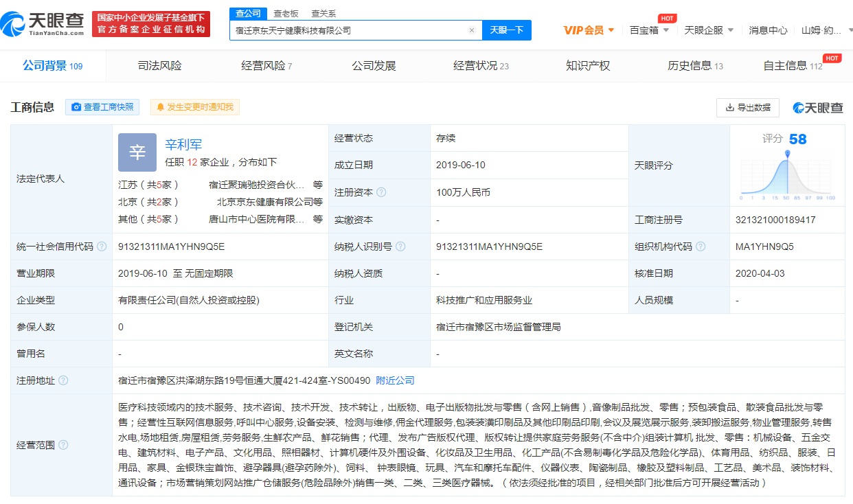Click the 发生变更时通知我 button
Image resolution: width=853 pixels, height=504 pixels.
pos(195,107)
